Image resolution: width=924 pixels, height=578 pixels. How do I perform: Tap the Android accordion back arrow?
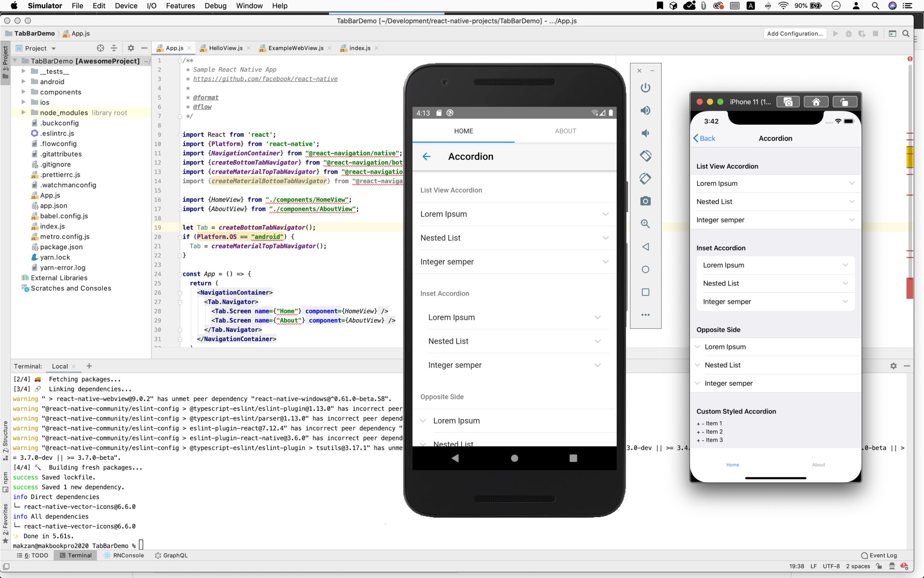[x=426, y=157]
